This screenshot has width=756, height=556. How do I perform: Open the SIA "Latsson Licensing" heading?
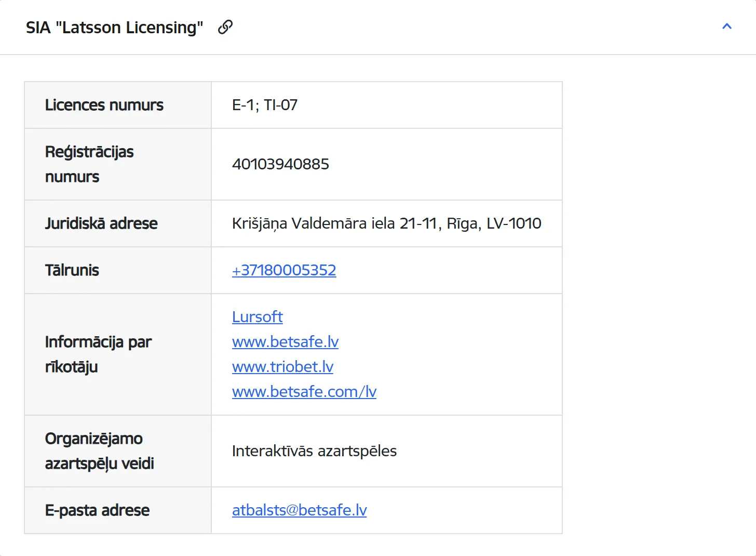pyautogui.click(x=114, y=28)
